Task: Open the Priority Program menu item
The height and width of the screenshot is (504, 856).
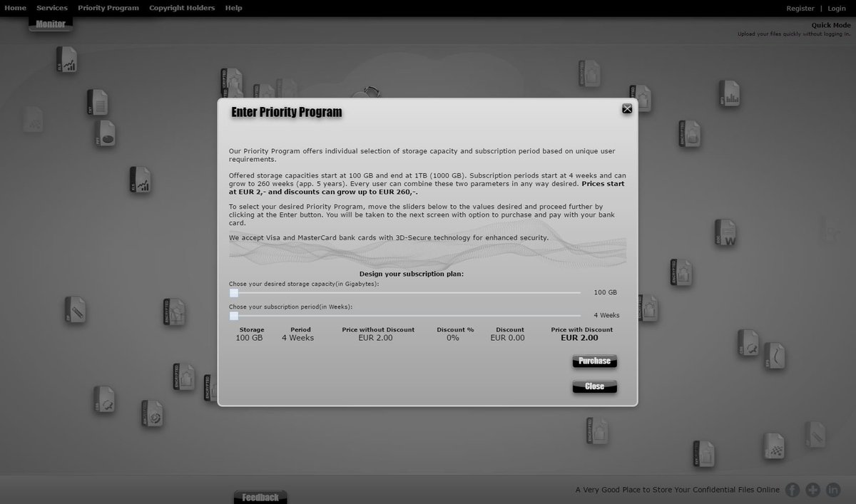Action: [108, 8]
